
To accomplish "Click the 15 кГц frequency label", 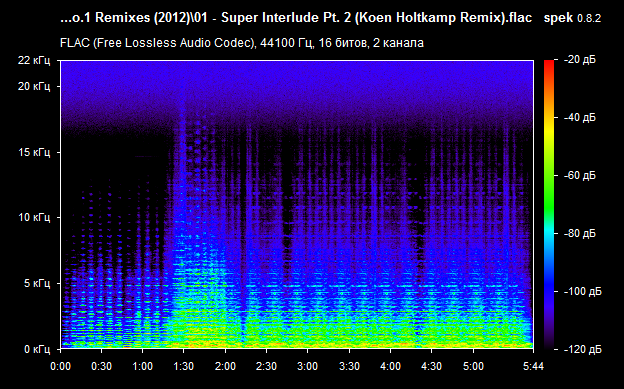I will tap(34, 152).
